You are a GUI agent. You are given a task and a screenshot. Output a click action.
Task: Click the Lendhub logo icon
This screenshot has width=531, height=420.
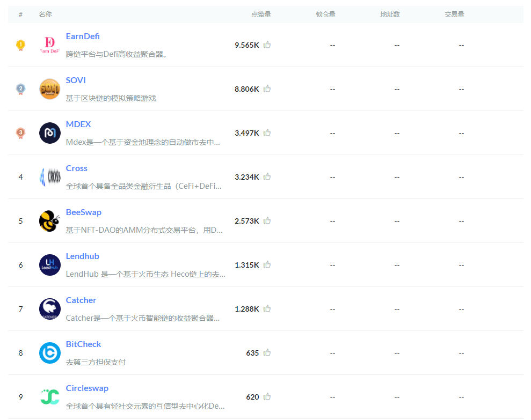[x=50, y=265]
